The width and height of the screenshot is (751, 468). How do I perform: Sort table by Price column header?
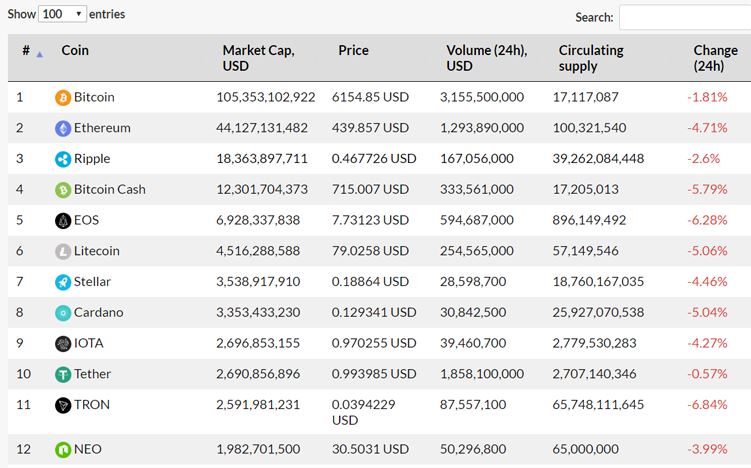[x=353, y=50]
